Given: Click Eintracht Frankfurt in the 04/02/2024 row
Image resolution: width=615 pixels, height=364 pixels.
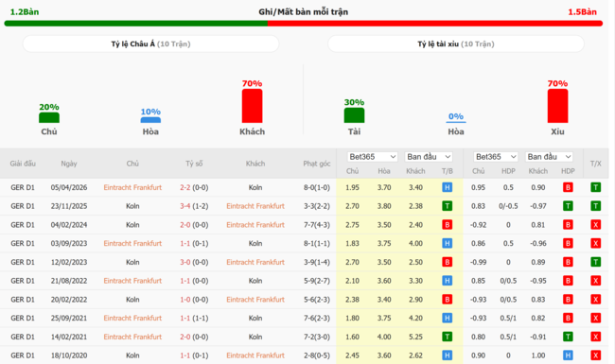Looking at the screenshot, I should (255, 225).
